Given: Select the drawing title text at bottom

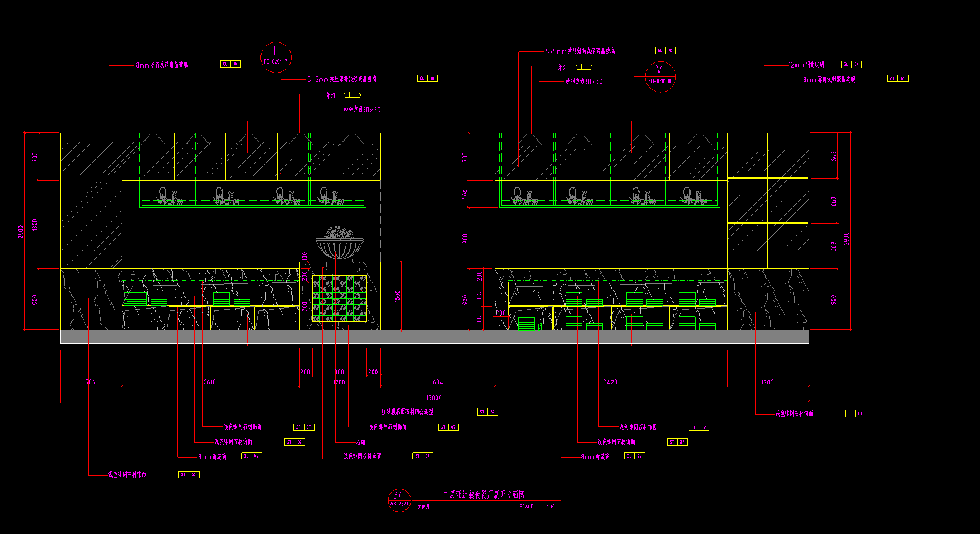Looking at the screenshot, I should 484,495.
